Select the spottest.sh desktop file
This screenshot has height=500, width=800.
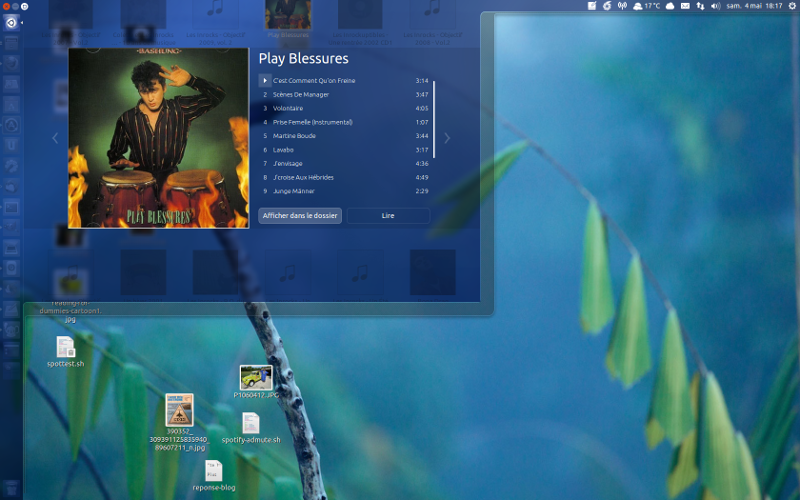pos(65,352)
